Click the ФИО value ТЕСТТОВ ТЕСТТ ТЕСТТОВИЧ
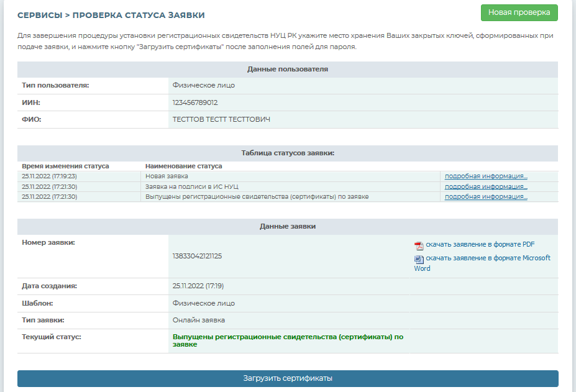Image resolution: width=576 pixels, height=392 pixels. coord(221,119)
